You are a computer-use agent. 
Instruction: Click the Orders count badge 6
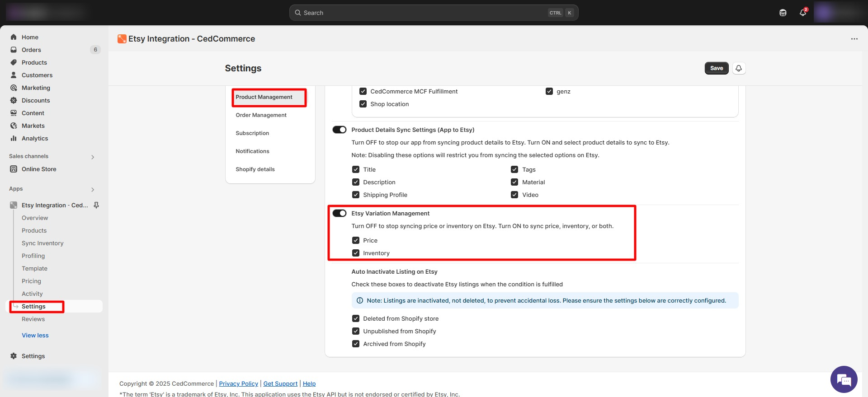[95, 50]
